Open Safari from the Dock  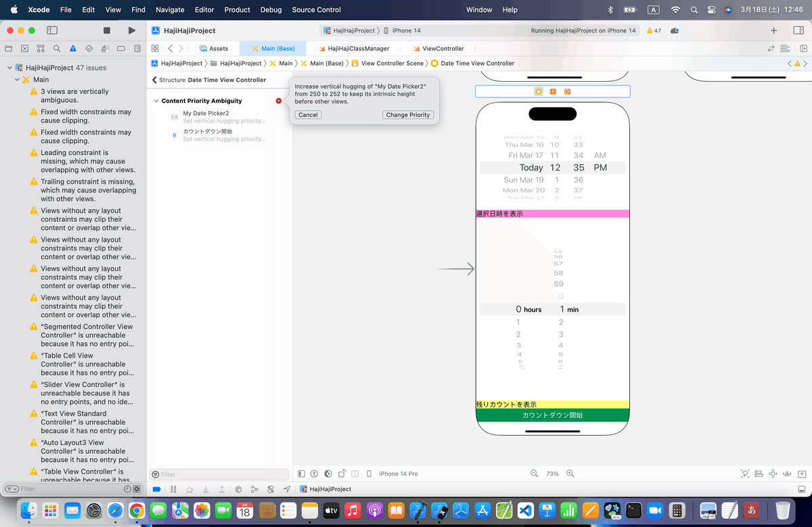coord(115,510)
